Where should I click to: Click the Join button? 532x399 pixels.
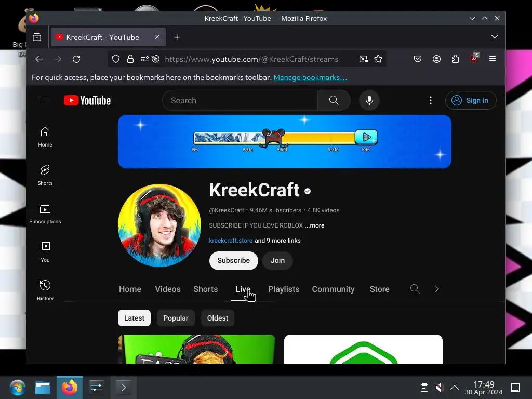coord(277,261)
